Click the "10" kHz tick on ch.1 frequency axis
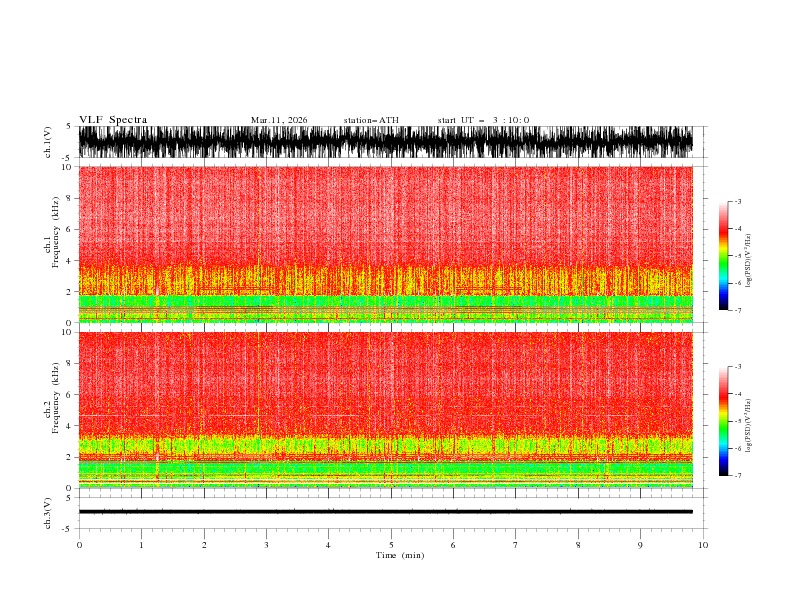The image size is (792, 612). point(67,167)
